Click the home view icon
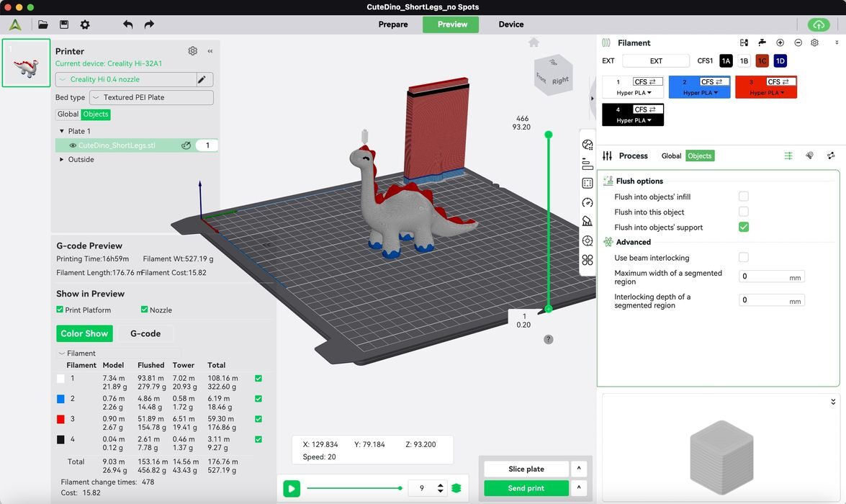Viewport: 846px width, 504px height. tap(534, 42)
